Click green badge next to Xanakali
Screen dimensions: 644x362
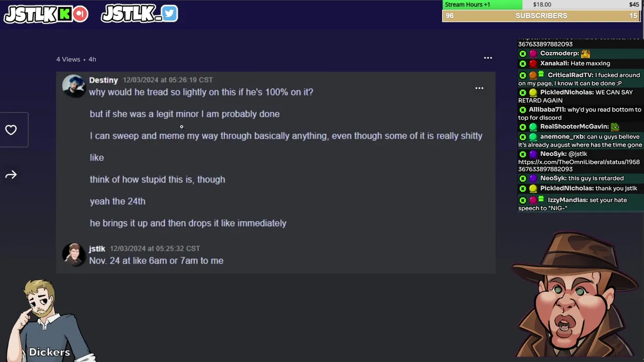point(523,64)
